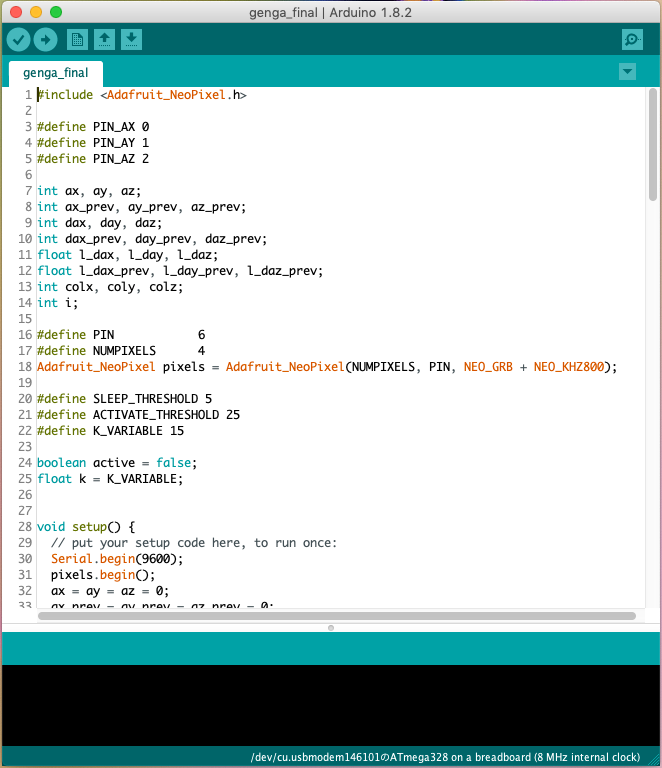Click 'int colx, coly, colz;' line
Screen dimensions: 662x768
110,287
